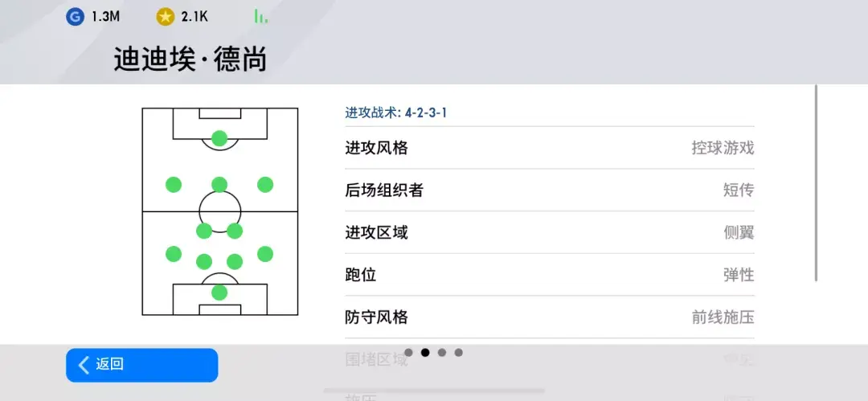Tap the right attacking midfielder dot
Image resolution: width=868 pixels, height=401 pixels.
265,185
